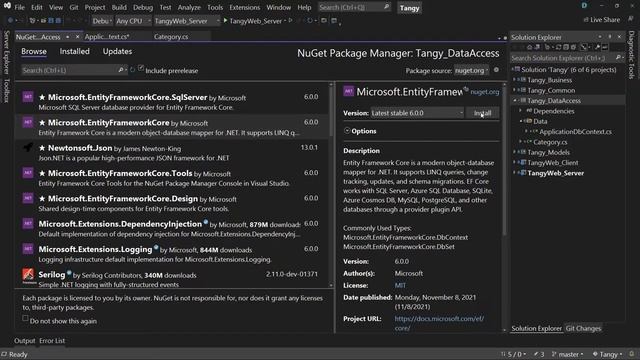Click the green Start debugging arrow
Screen dimensions: 640x360
coord(225,20)
